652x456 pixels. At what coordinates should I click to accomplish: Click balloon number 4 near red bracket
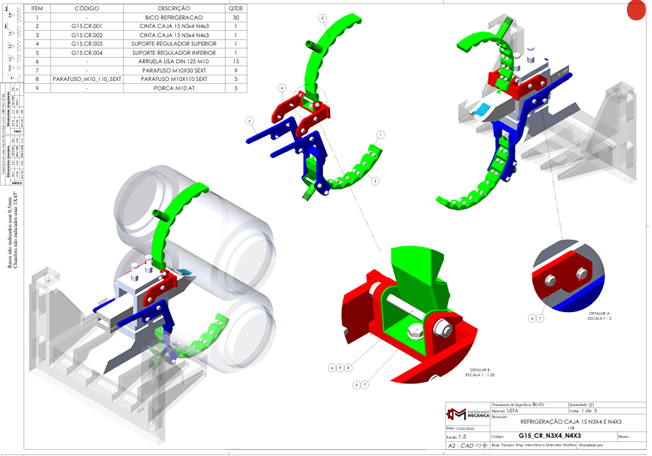click(x=282, y=88)
